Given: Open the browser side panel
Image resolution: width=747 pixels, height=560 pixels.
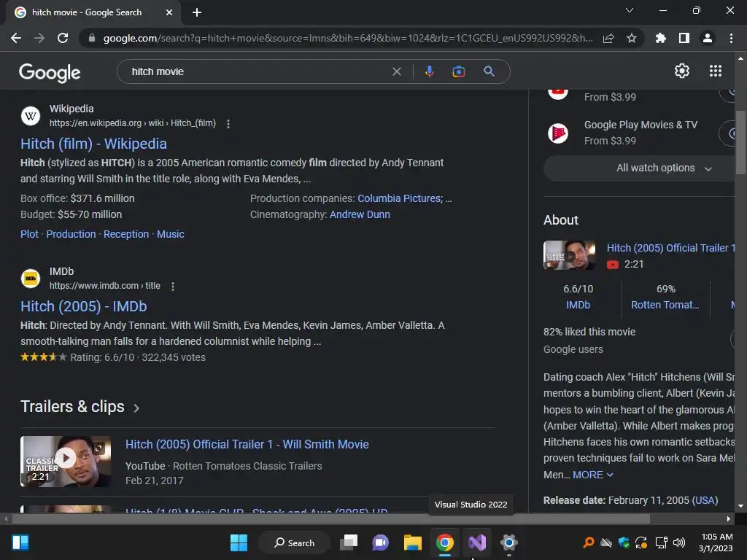Looking at the screenshot, I should coord(684,38).
